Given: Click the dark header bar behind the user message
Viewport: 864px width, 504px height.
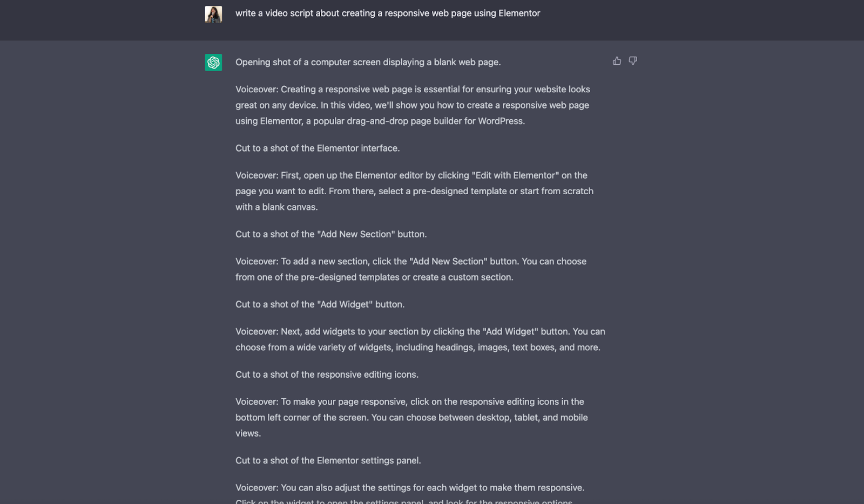Looking at the screenshot, I should (x=432, y=20).
